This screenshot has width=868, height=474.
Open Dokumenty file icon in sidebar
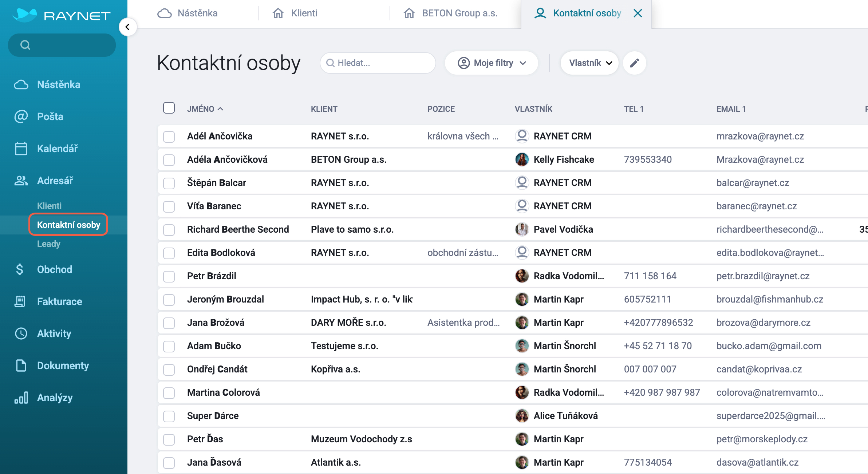pyautogui.click(x=21, y=366)
